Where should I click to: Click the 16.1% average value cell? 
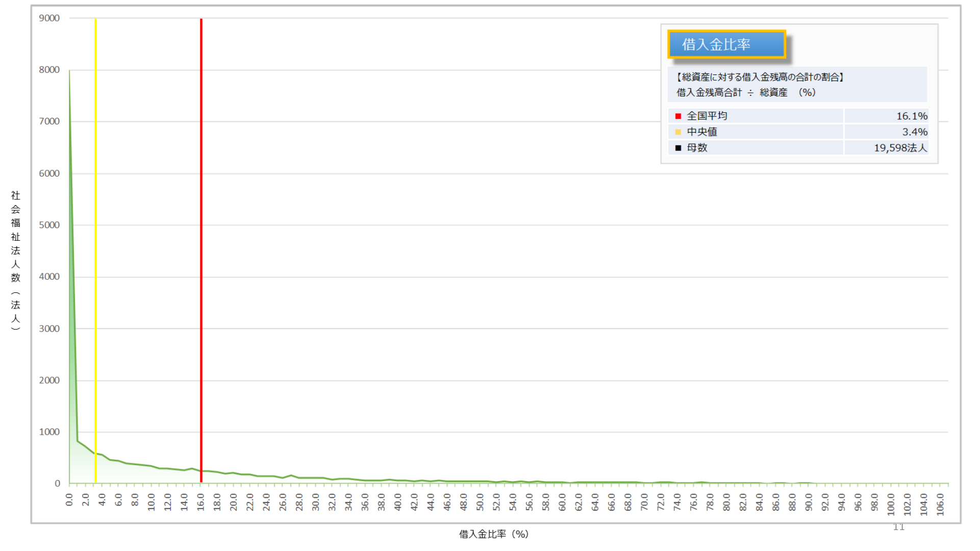coord(912,116)
